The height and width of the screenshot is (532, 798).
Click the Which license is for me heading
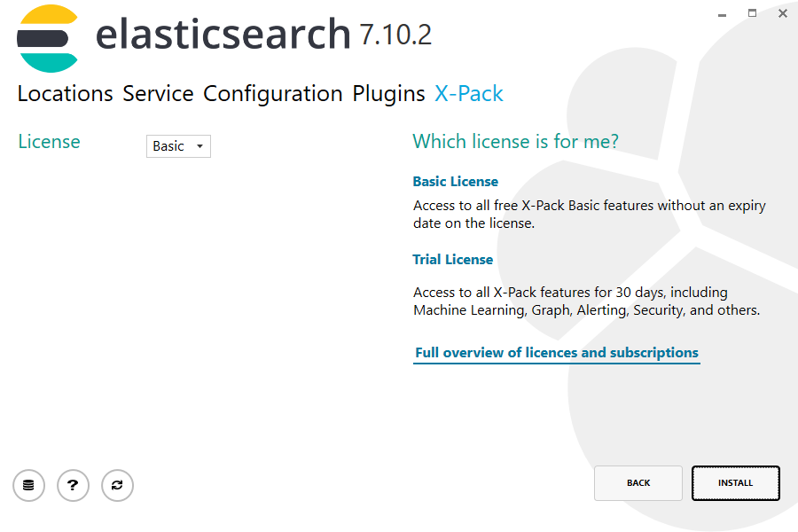point(515,142)
